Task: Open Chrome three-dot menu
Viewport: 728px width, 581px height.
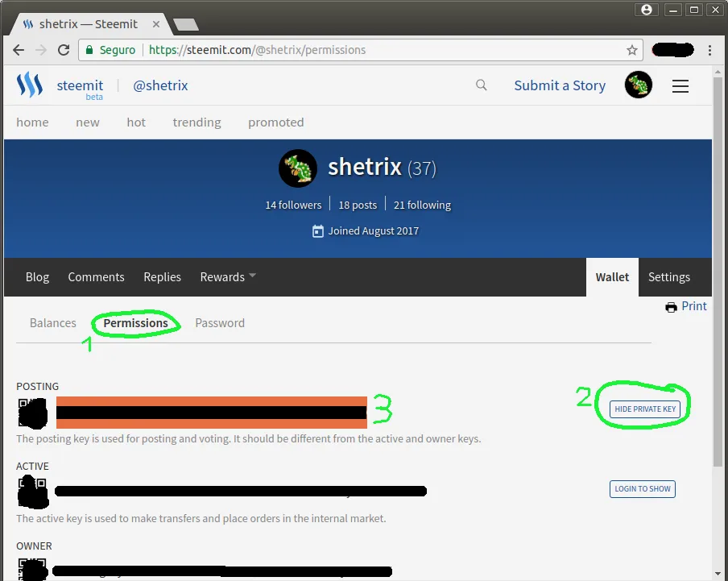Action: (710, 50)
